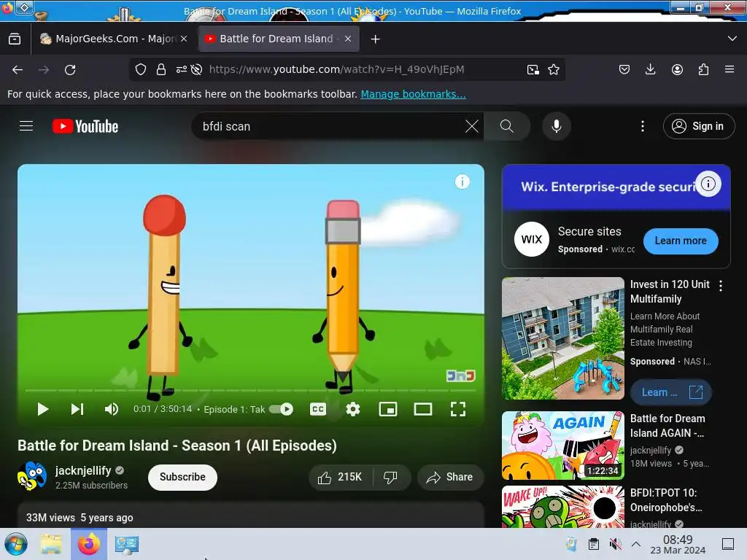The image size is (747, 560).
Task: Expand hidden system tray icons
Action: pyautogui.click(x=636, y=544)
